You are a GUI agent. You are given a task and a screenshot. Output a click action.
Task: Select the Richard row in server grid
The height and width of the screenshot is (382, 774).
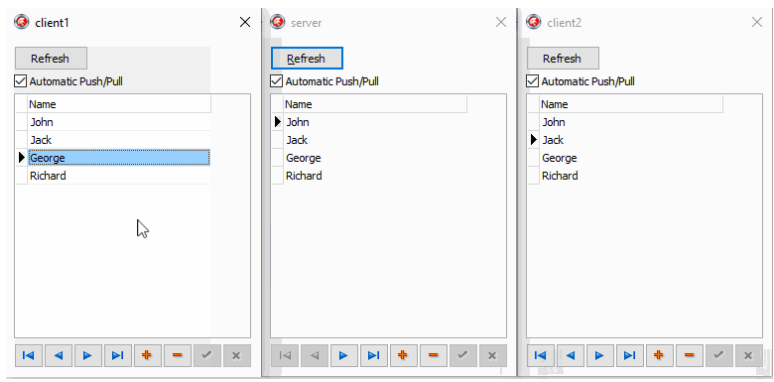[375, 176]
